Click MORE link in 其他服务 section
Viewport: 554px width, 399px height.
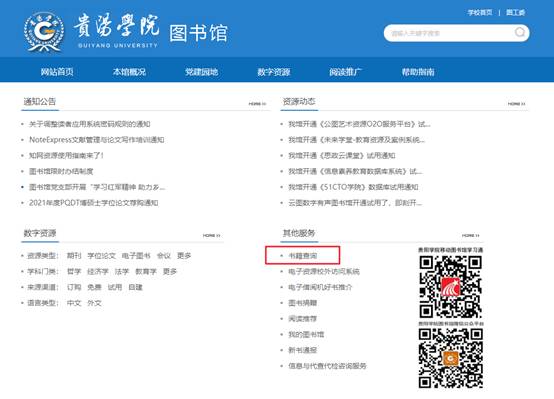[471, 235]
